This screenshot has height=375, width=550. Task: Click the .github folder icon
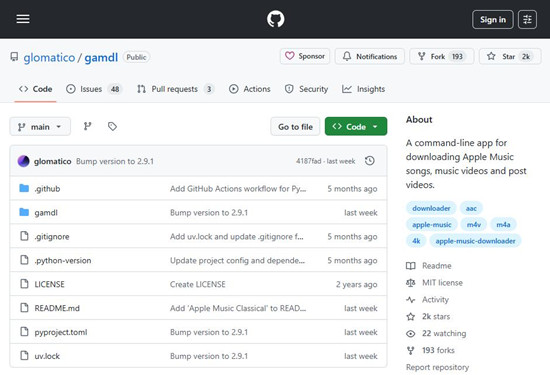click(x=24, y=188)
